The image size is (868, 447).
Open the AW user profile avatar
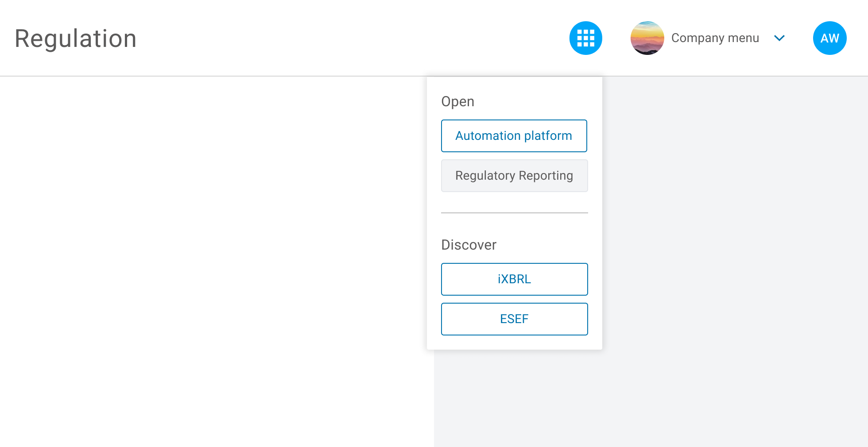pyautogui.click(x=829, y=38)
